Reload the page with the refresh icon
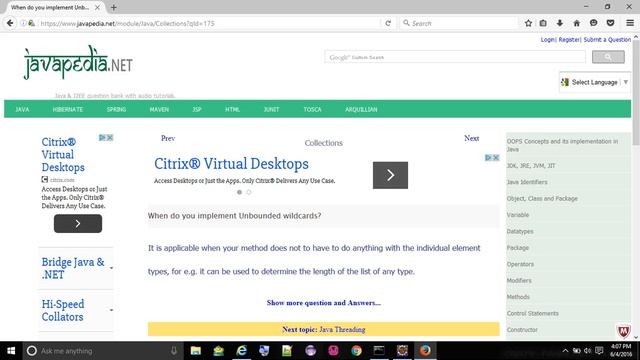640x360 pixels. click(388, 23)
